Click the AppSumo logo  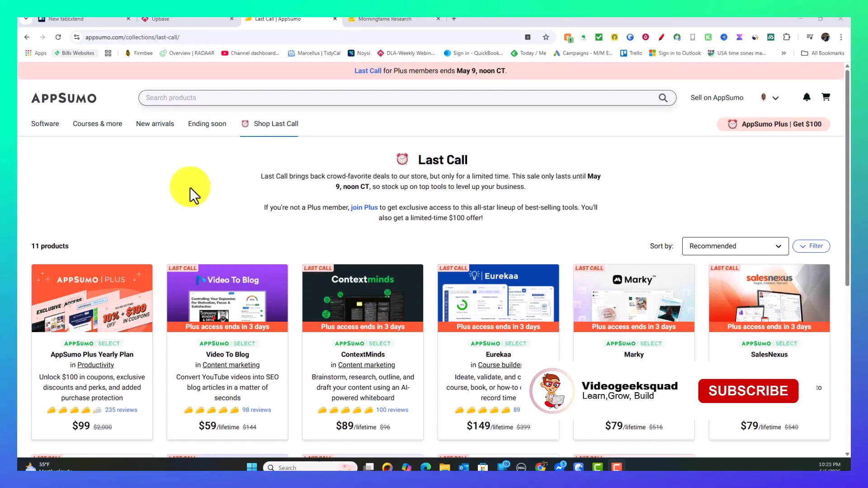point(64,98)
